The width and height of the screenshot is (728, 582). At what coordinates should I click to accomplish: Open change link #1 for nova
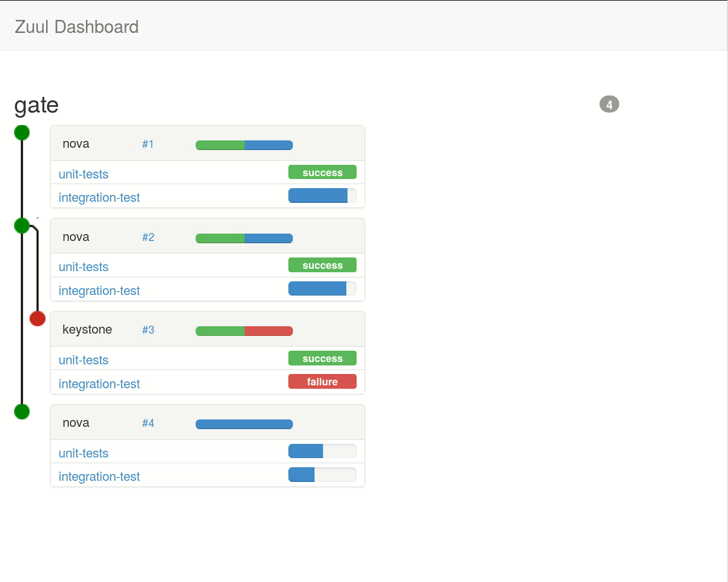148,144
